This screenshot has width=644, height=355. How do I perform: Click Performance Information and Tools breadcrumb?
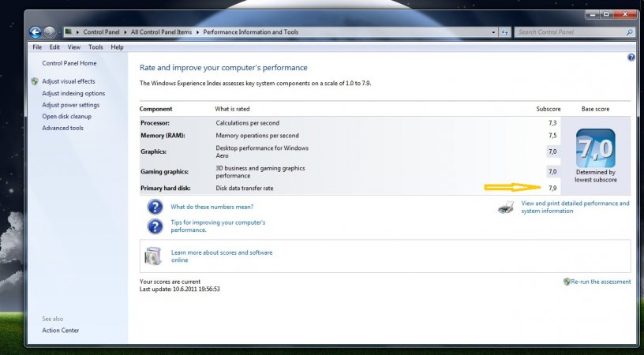250,32
